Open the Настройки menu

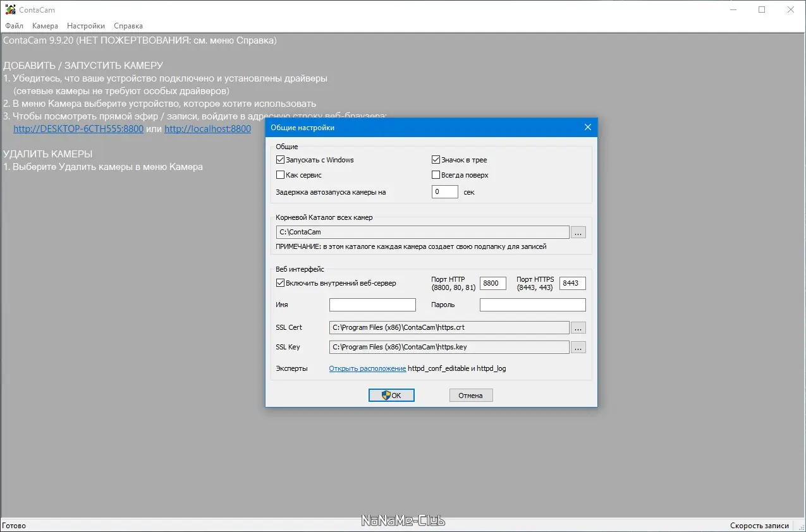click(86, 26)
